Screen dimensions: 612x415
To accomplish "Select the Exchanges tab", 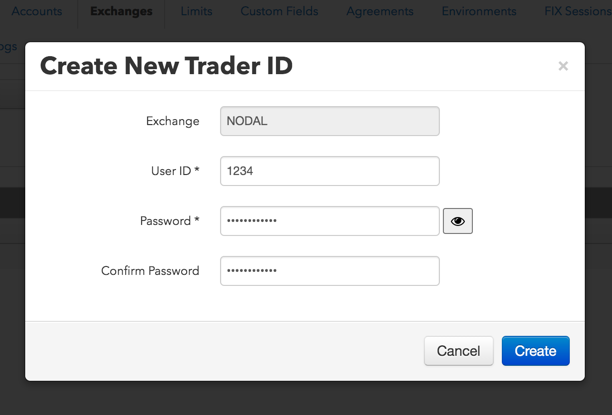I will tap(121, 11).
